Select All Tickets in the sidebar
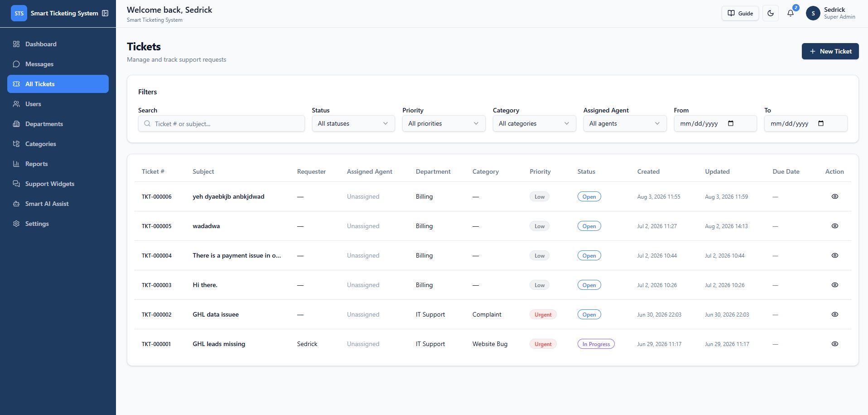 click(58, 84)
